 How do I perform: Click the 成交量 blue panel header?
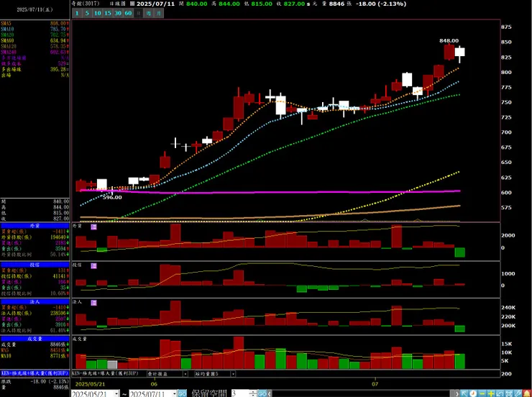[x=35, y=339]
